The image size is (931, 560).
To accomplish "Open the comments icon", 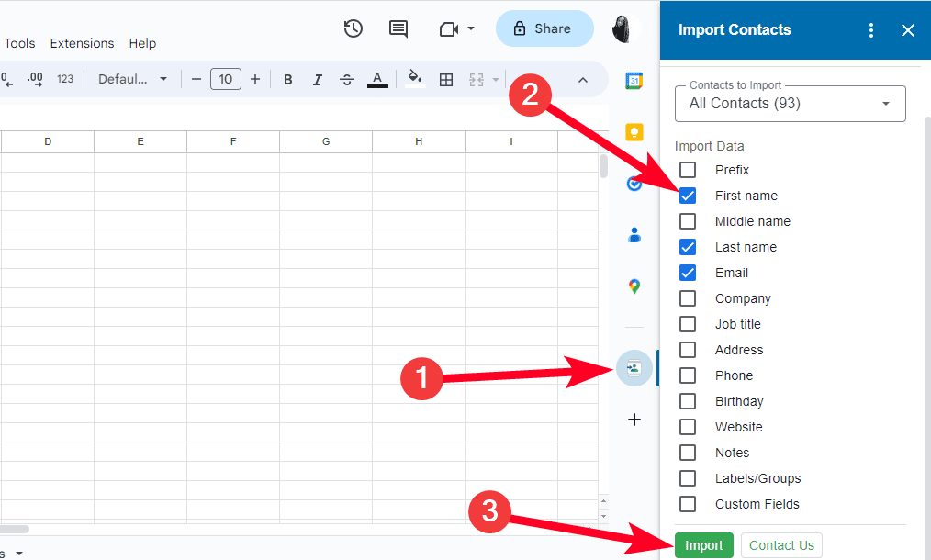I will tap(398, 28).
